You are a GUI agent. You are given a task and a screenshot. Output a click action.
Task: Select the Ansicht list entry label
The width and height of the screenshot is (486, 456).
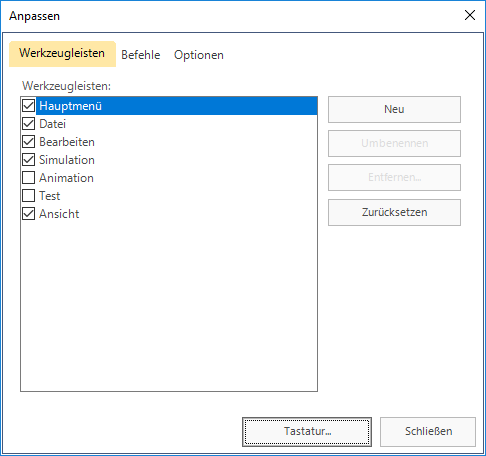[x=59, y=214]
